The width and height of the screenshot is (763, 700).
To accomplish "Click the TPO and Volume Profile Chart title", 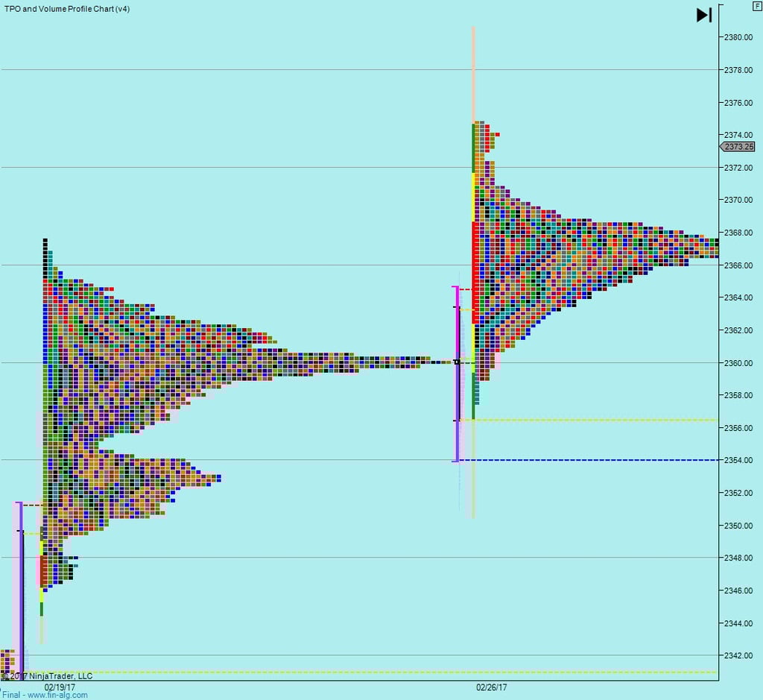I will [x=67, y=9].
